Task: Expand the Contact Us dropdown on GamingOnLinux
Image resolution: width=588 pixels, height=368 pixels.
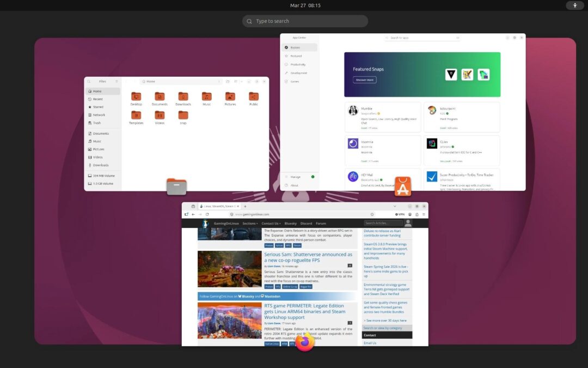Action: (x=271, y=224)
